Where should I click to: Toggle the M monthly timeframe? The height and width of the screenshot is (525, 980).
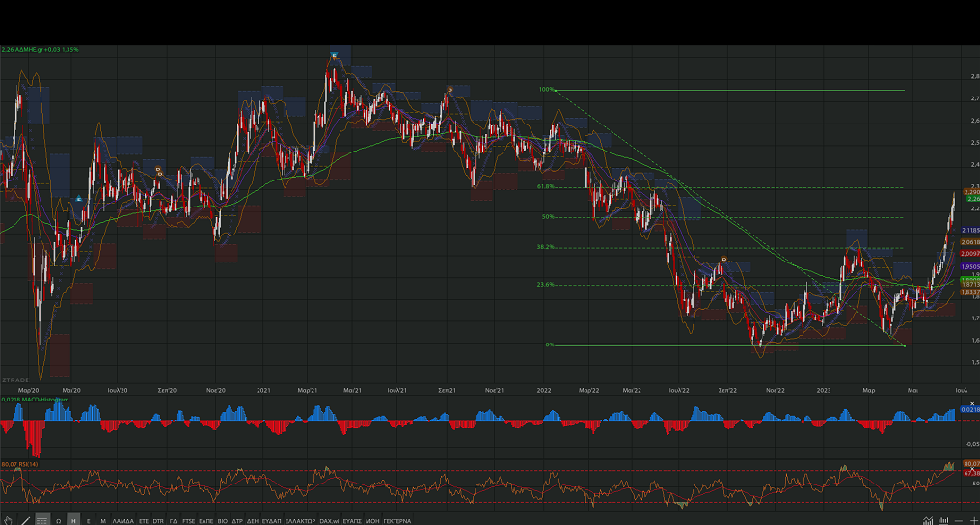pos(102,520)
